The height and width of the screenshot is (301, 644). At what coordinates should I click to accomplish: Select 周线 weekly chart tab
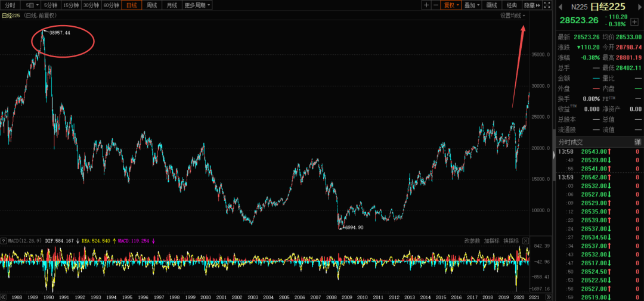(152, 5)
